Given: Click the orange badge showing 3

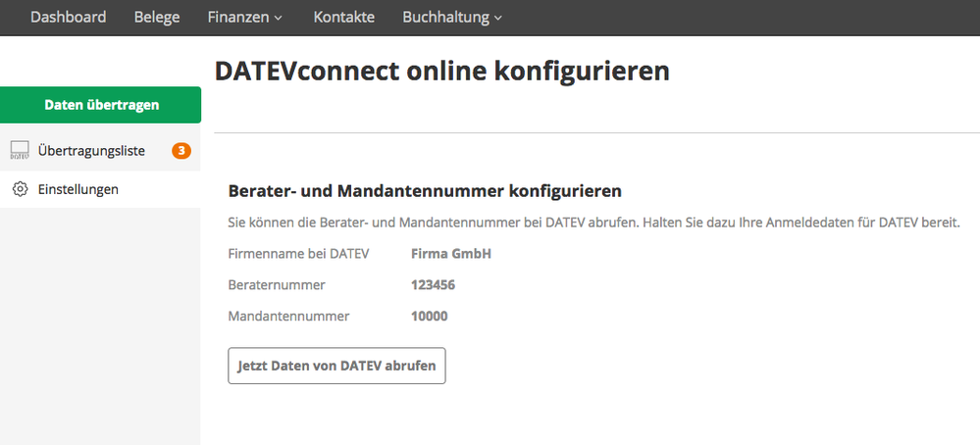Looking at the screenshot, I should coord(181,150).
